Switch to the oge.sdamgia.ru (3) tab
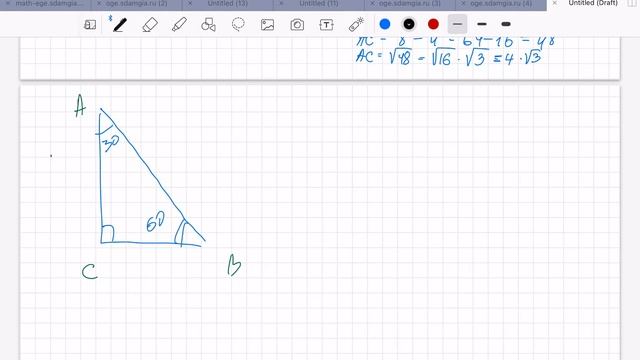 tap(410, 3)
